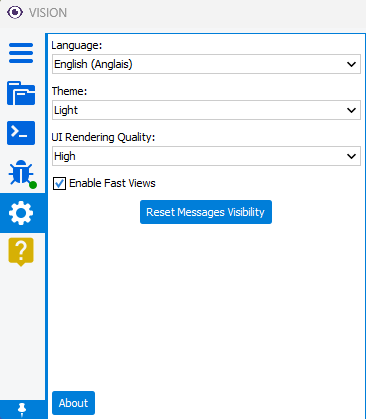Open the UI Rendering Quality dropdown

(x=206, y=156)
